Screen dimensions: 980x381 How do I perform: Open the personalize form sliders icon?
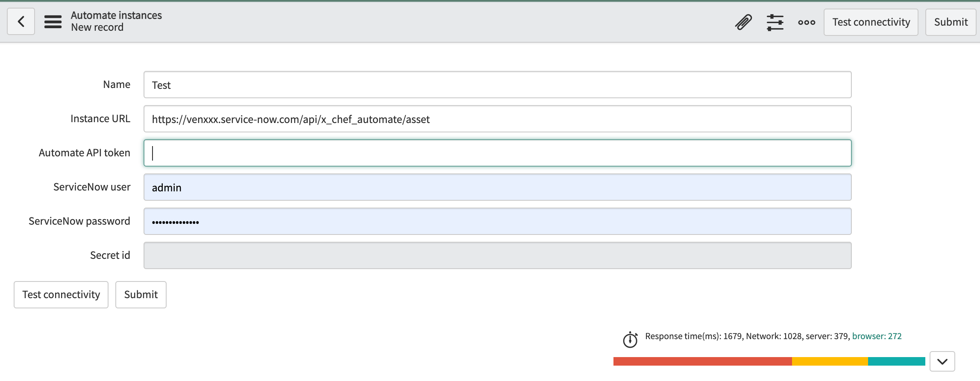(775, 22)
